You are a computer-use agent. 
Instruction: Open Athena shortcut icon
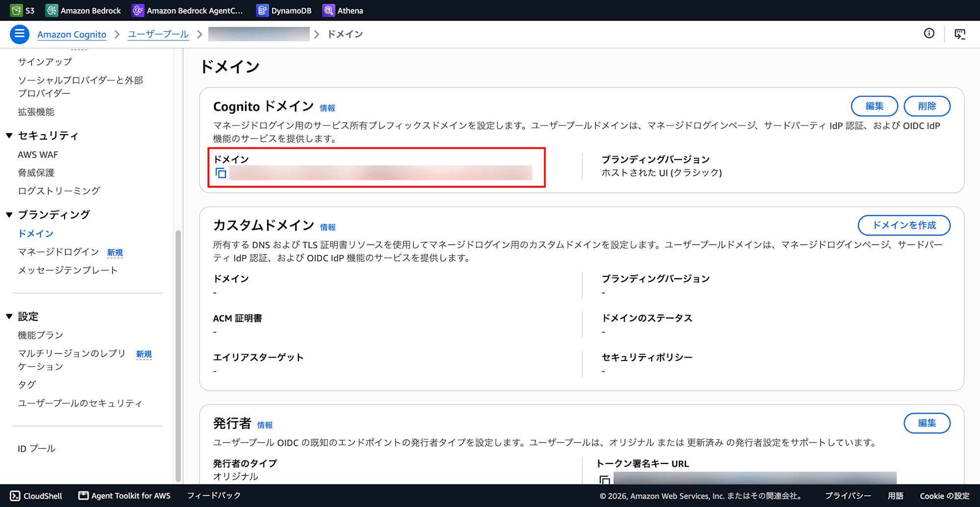(328, 10)
